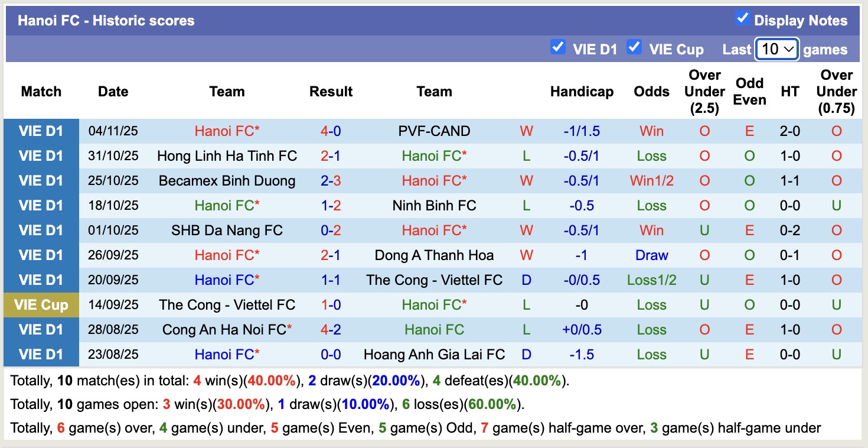Click Hoang Anh Gia Lai FC link
868x448 pixels.
434,355
